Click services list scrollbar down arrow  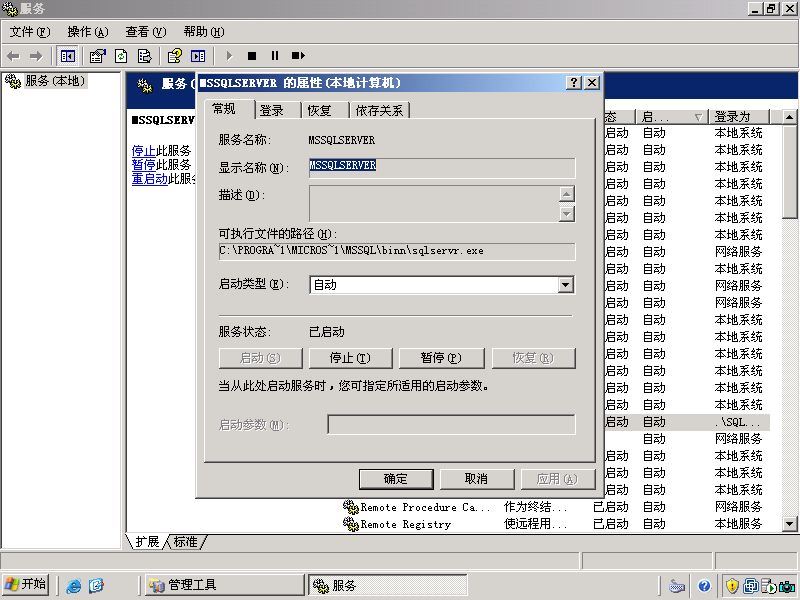pos(789,523)
